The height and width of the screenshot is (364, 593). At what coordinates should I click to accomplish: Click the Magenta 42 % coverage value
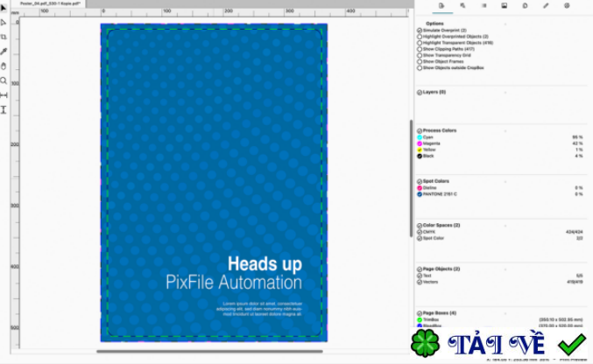tap(577, 143)
